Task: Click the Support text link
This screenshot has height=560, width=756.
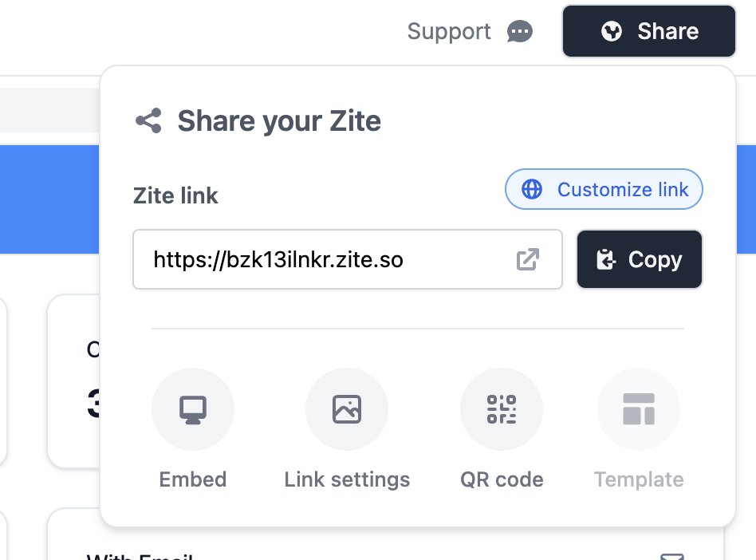Action: tap(449, 32)
